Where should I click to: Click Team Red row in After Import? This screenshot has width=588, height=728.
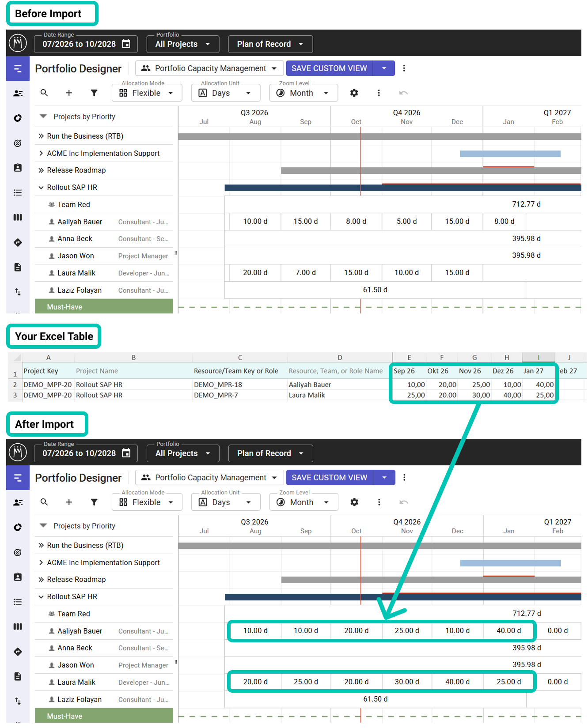(104, 614)
